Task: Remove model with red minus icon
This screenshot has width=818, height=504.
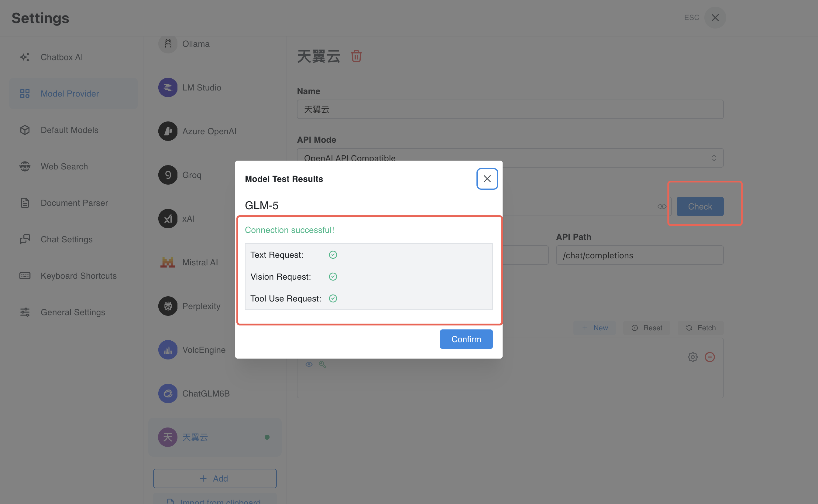Action: click(x=710, y=357)
